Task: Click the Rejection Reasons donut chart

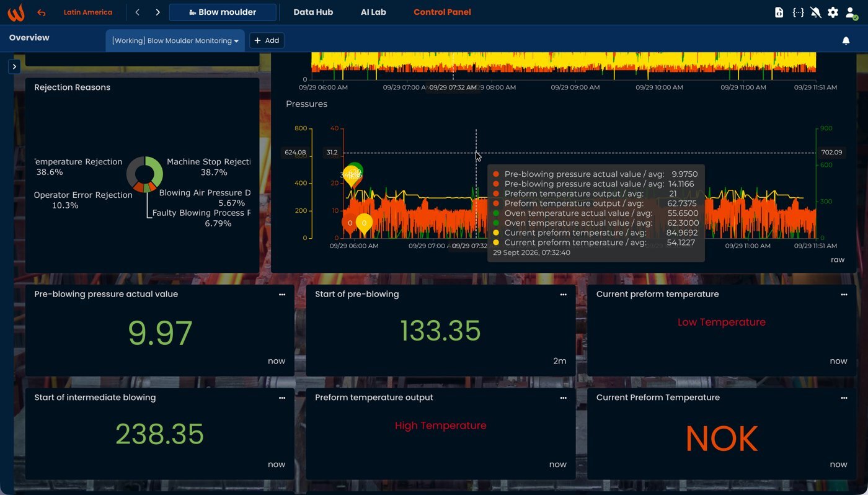Action: (x=145, y=174)
